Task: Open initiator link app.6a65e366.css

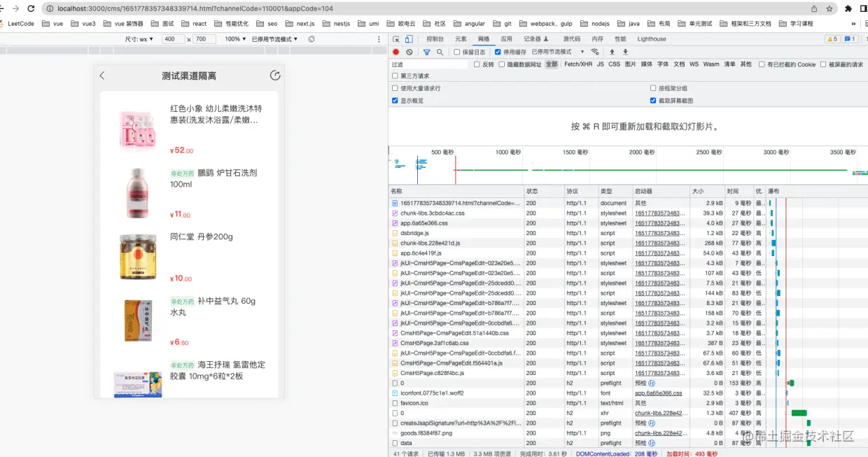Action: click(658, 393)
